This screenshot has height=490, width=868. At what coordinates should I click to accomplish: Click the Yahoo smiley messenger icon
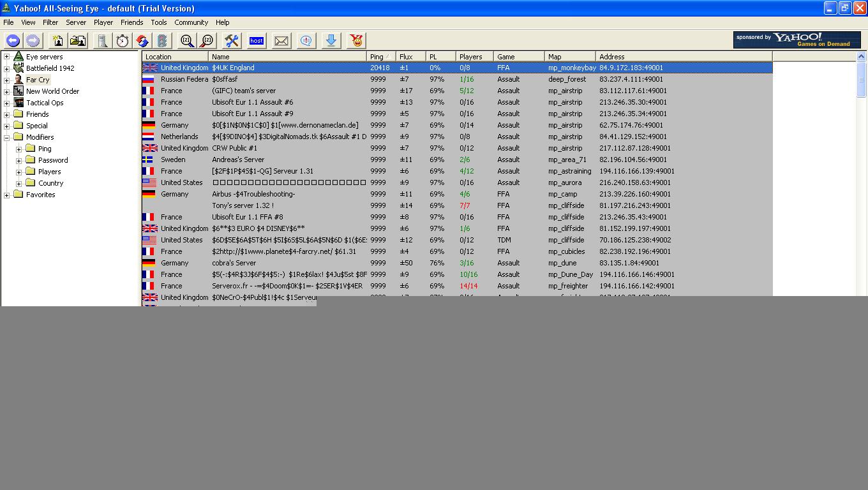point(356,41)
